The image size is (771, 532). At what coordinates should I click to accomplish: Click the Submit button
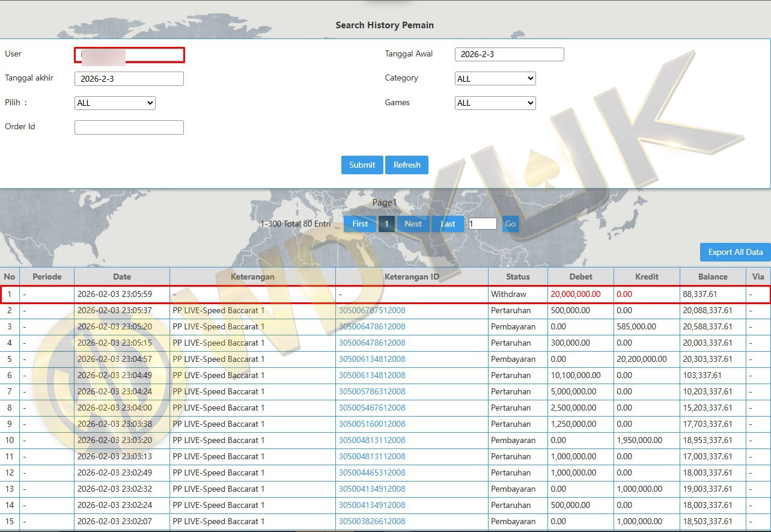pyautogui.click(x=362, y=165)
